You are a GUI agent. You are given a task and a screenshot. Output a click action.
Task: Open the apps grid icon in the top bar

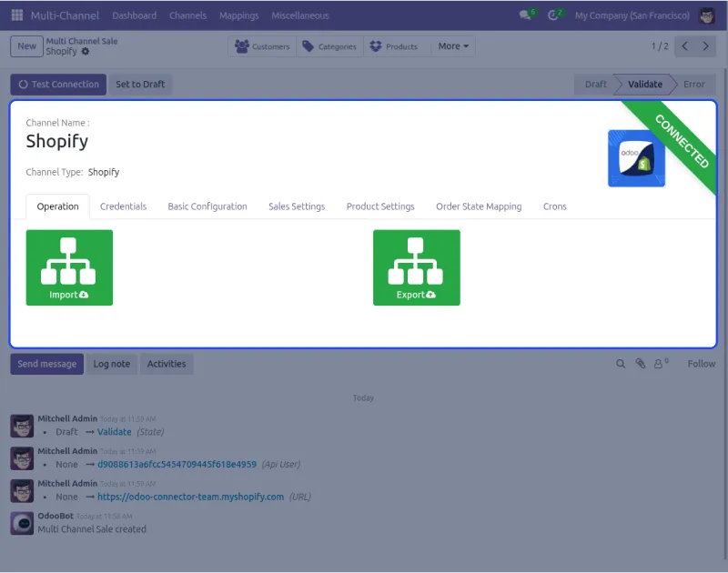[15, 15]
